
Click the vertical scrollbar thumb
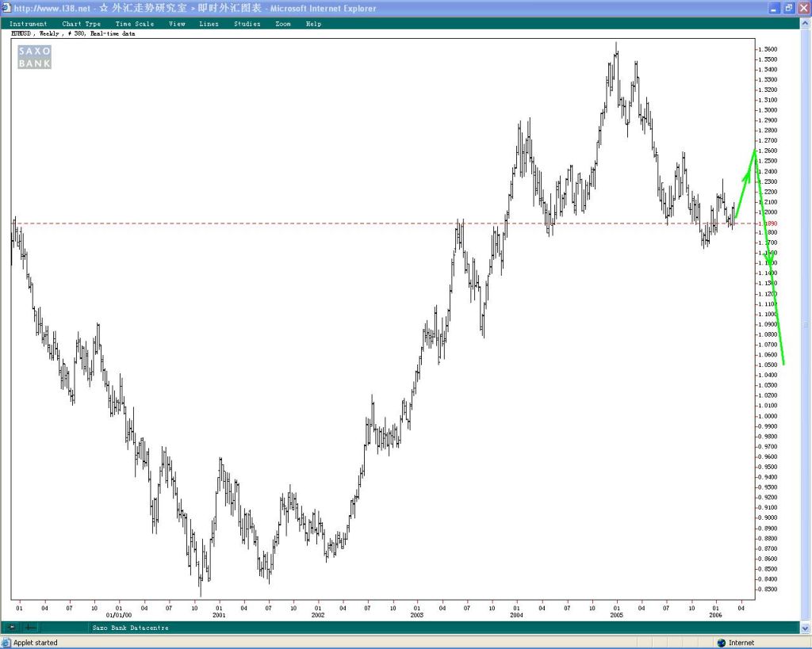coord(806,325)
